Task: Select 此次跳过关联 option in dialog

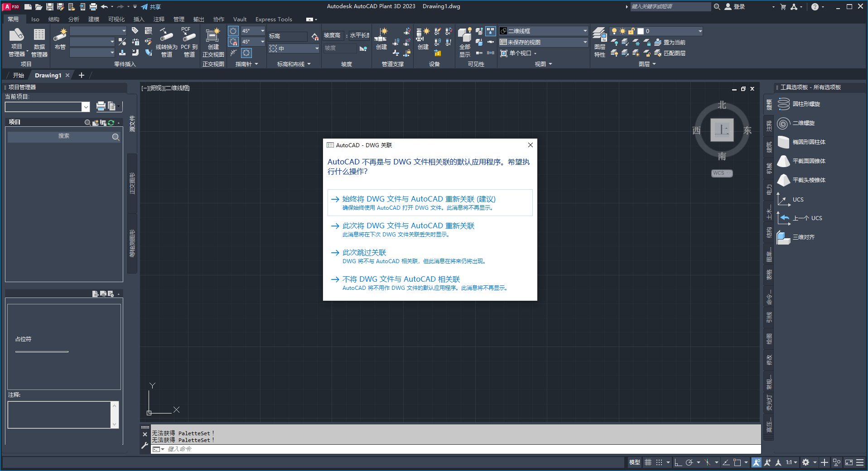Action: coord(364,253)
